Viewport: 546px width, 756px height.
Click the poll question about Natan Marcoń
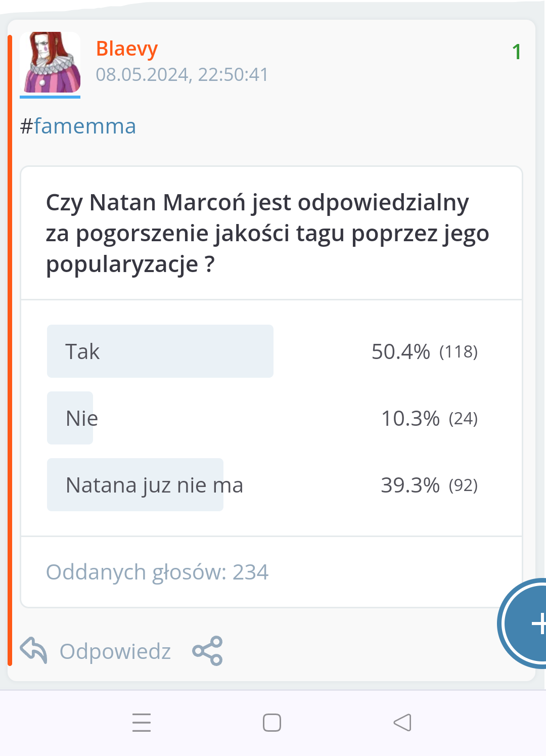pyautogui.click(x=267, y=233)
